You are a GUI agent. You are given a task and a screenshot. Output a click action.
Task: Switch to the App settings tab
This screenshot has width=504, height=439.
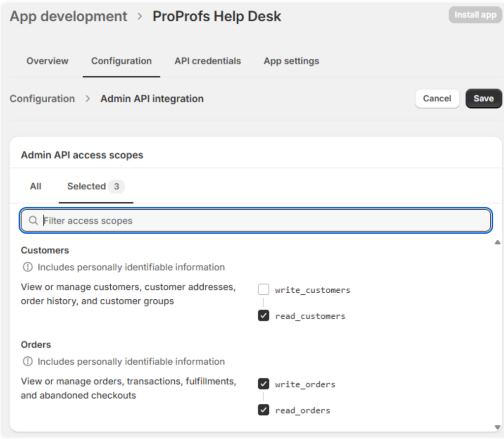(291, 61)
